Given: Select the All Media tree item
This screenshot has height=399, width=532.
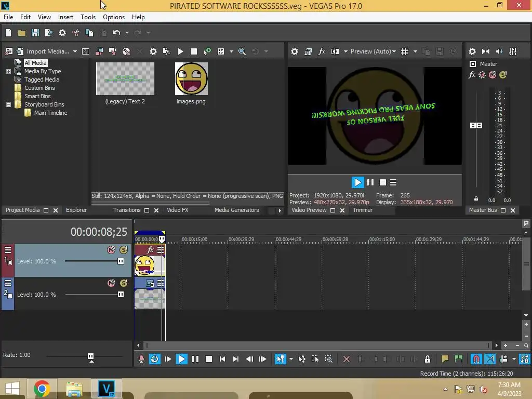Looking at the screenshot, I should tap(35, 63).
